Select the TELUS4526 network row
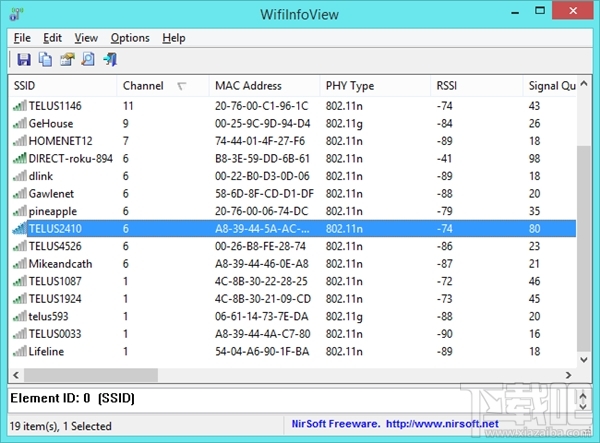This screenshot has height=443, width=600. [x=292, y=246]
